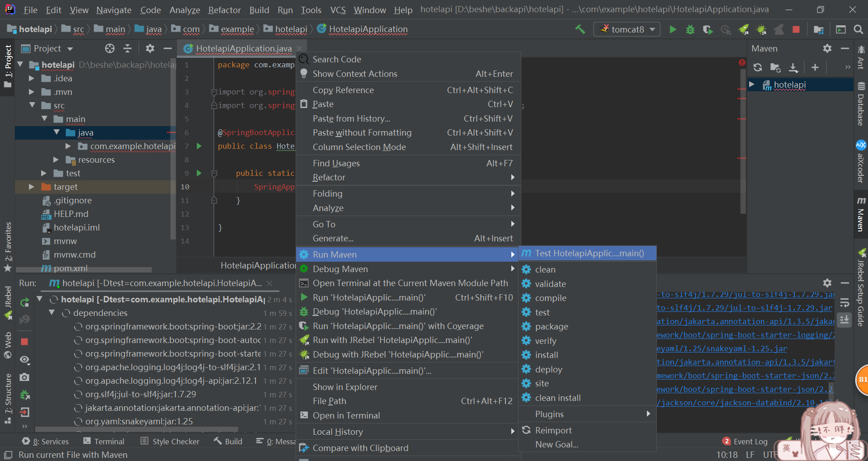
Task: Choose New Goal... in Maven submenu
Action: coord(587,444)
